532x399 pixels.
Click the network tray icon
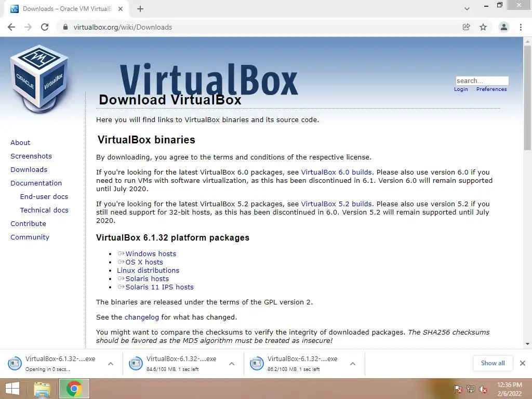point(471,389)
